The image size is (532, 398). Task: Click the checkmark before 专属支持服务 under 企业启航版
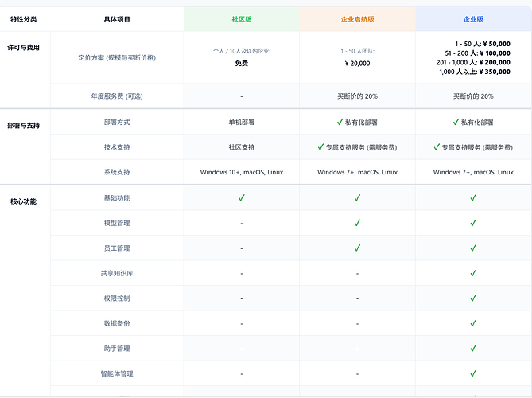pyautogui.click(x=320, y=147)
